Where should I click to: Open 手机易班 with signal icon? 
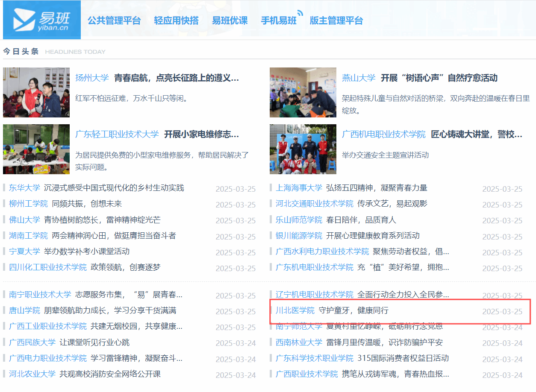pyautogui.click(x=279, y=20)
